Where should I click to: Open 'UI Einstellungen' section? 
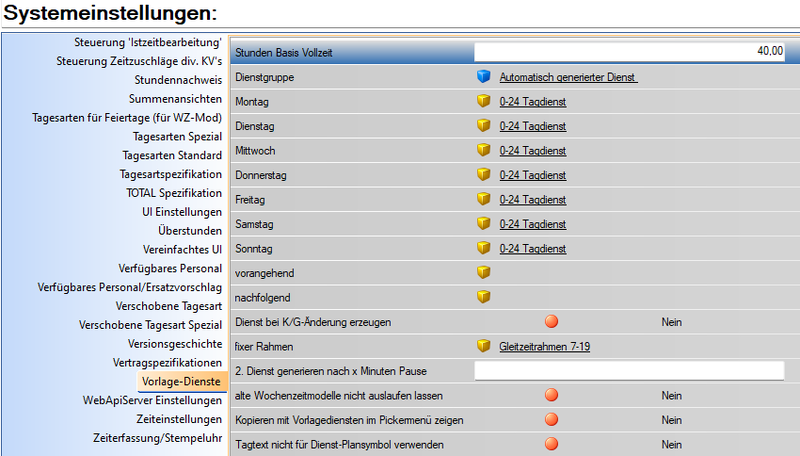point(182,212)
